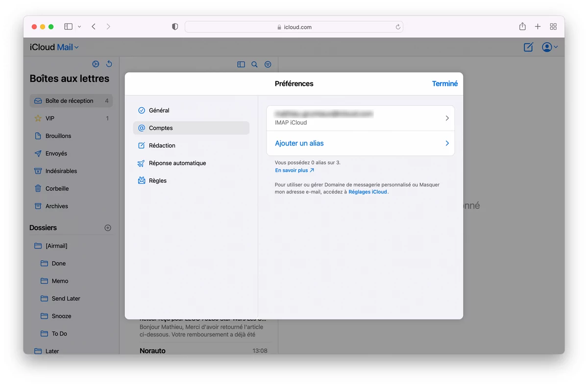Search mail with the magnifier icon
This screenshot has height=385, width=588.
tap(254, 64)
